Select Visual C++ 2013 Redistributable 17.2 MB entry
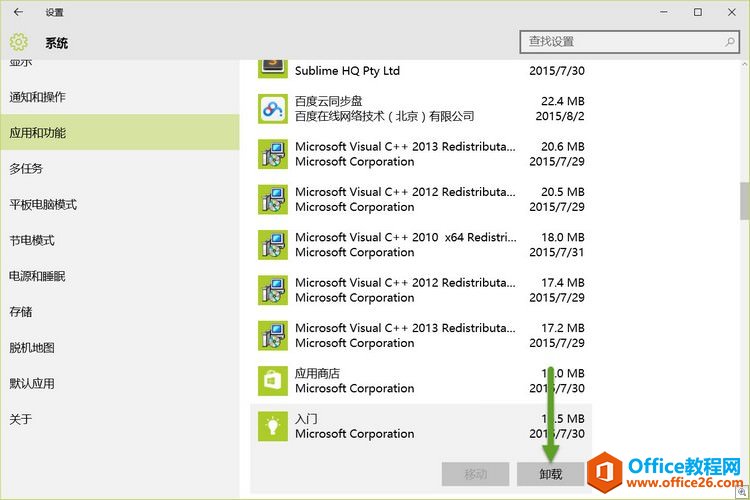Image resolution: width=750 pixels, height=500 pixels. coord(421,335)
